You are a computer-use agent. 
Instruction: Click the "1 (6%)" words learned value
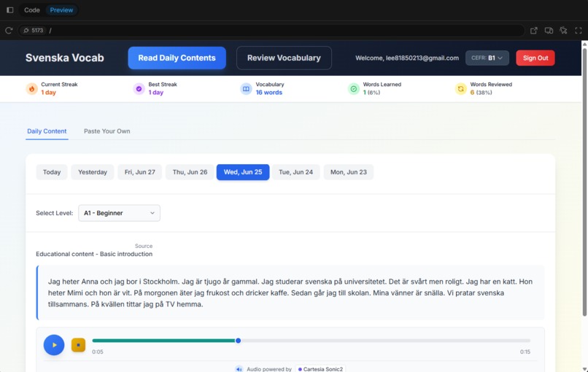click(x=371, y=92)
